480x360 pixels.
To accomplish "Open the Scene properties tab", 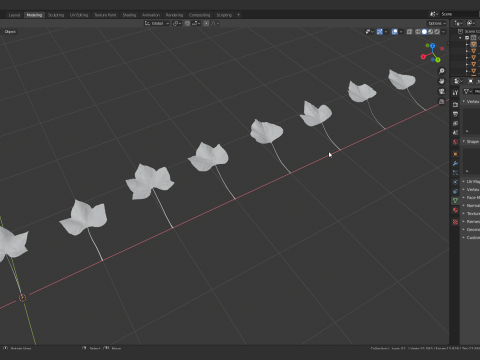I will coord(455,133).
